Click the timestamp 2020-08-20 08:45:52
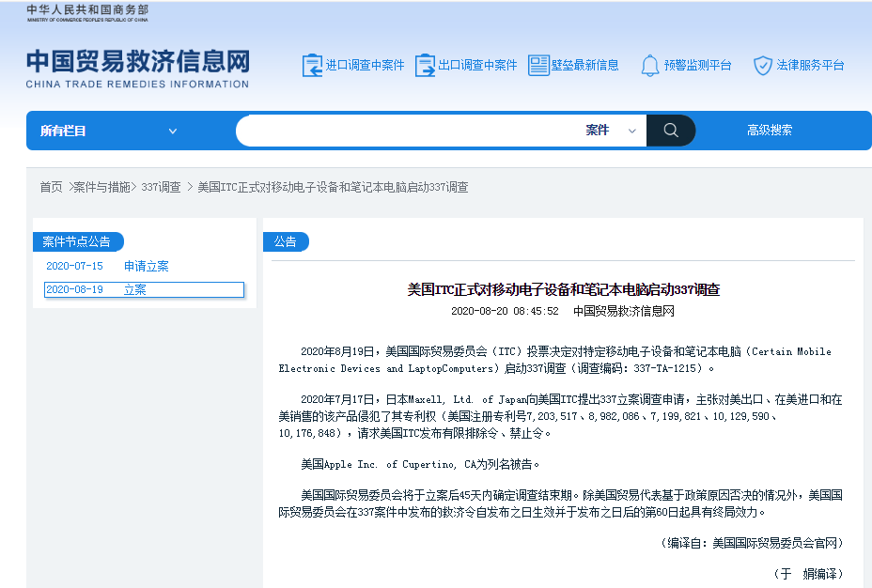The image size is (872, 588). [505, 311]
